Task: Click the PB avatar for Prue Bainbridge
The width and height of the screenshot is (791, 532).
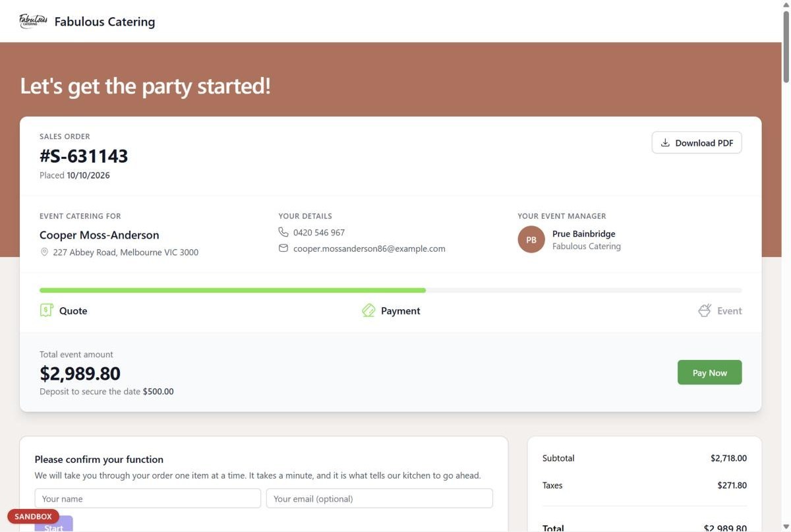Action: tap(531, 240)
